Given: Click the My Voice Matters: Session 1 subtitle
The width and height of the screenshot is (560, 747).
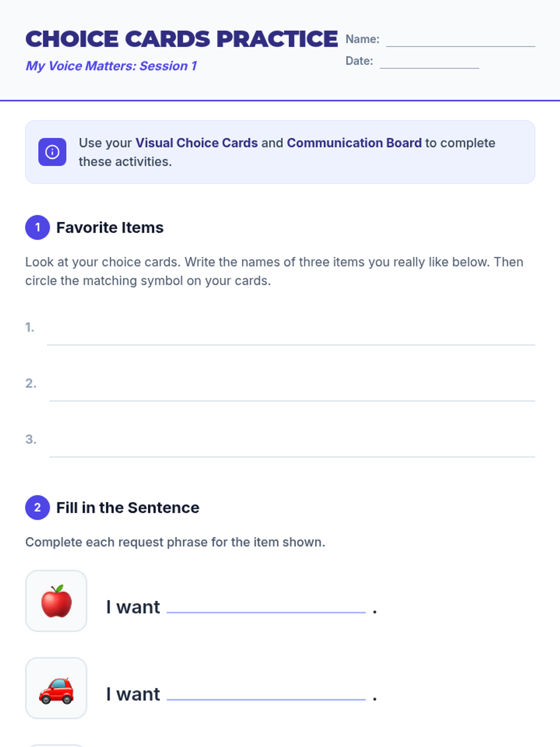Looking at the screenshot, I should pos(111,66).
